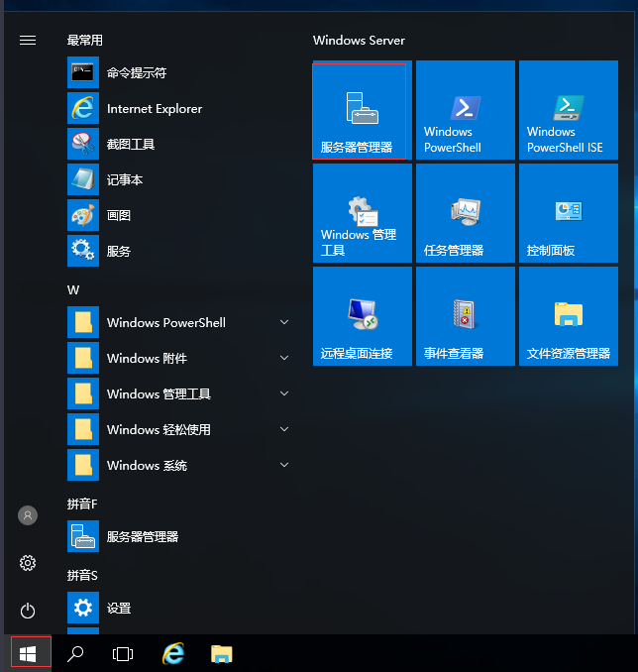Viewport: 638px width, 672px height.
Task: Open the Windows PowerShell ISE tile
Action: [x=569, y=110]
